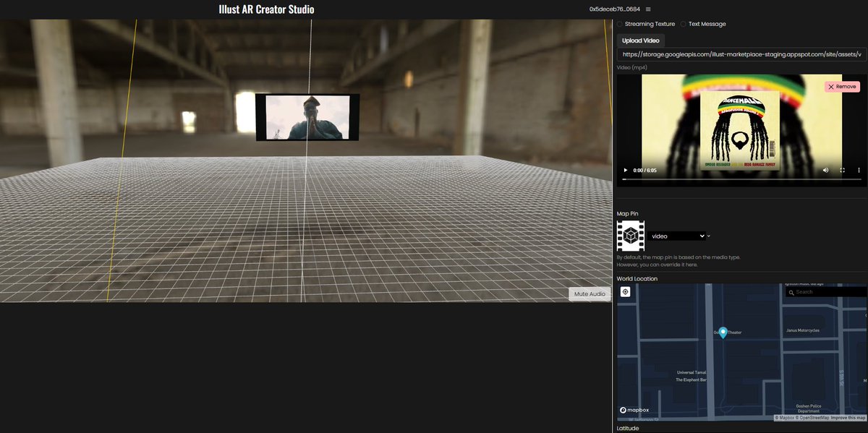Click the video URL input field

[741, 54]
